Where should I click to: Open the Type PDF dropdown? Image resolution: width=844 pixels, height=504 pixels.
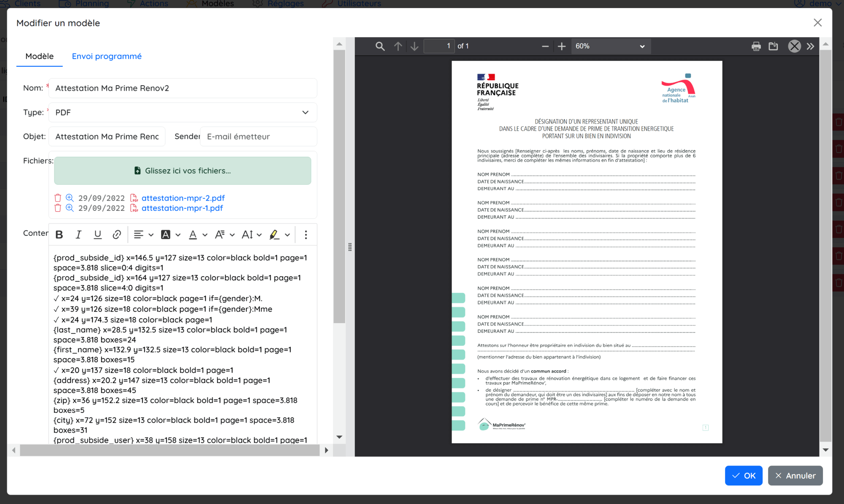pyautogui.click(x=183, y=113)
